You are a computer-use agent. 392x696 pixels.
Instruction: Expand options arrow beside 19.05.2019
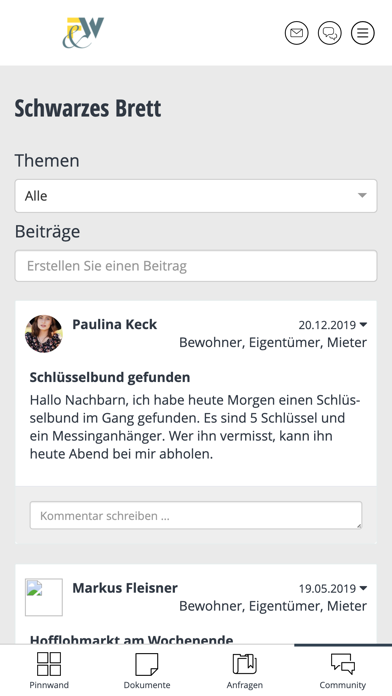pyautogui.click(x=363, y=588)
